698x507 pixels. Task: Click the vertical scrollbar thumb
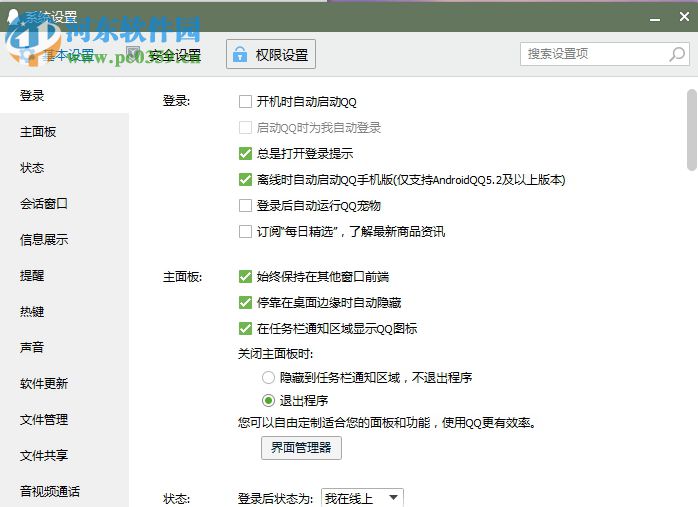pyautogui.click(x=691, y=130)
